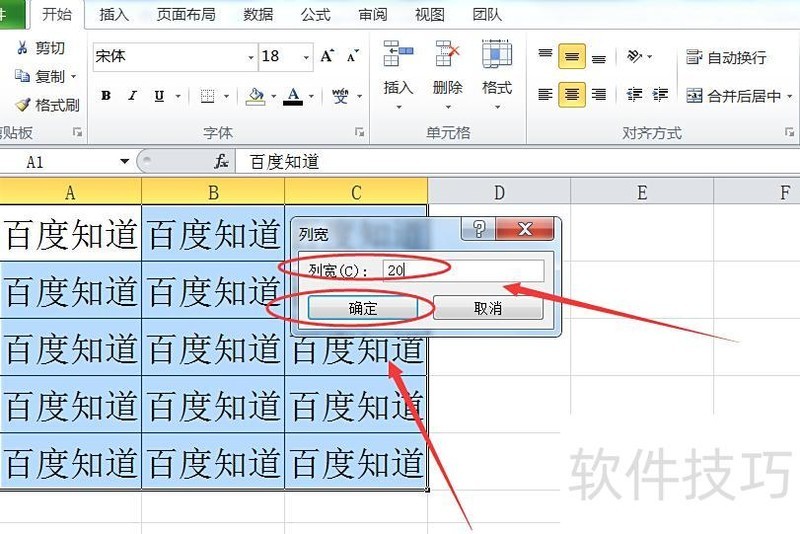Close the 列宽 dialog
The width and height of the screenshot is (800, 534).
tap(524, 228)
